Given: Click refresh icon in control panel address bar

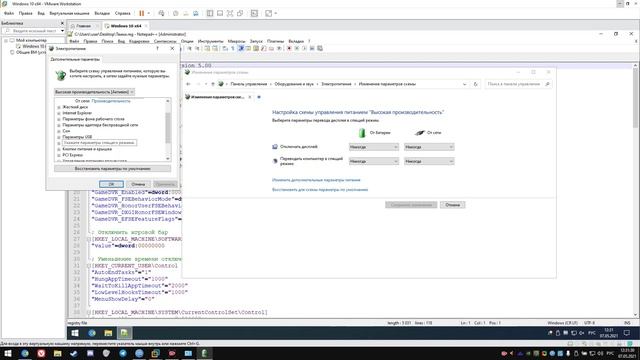Looking at the screenshot, I should 476,84.
